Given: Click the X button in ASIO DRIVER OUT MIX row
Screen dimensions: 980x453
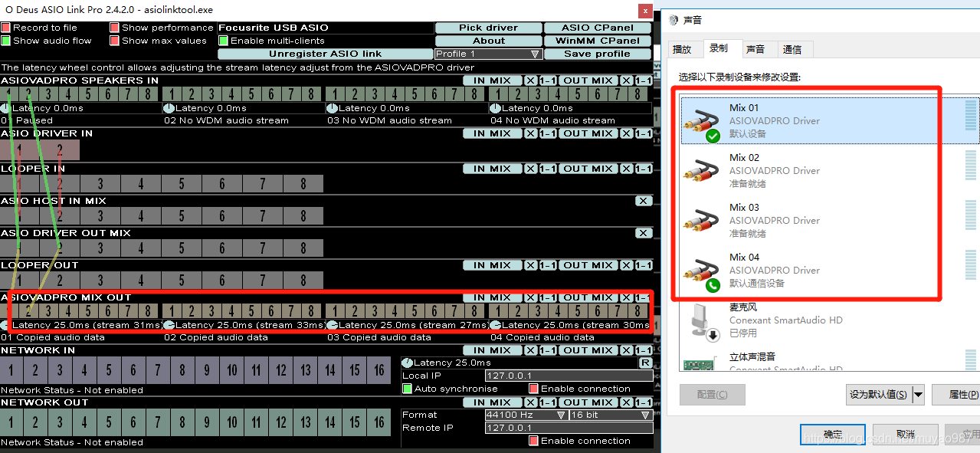Looking at the screenshot, I should pyautogui.click(x=644, y=233).
